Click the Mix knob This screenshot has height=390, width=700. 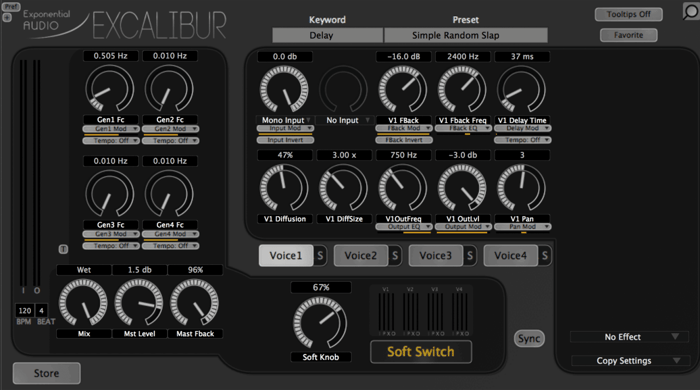[x=83, y=303]
